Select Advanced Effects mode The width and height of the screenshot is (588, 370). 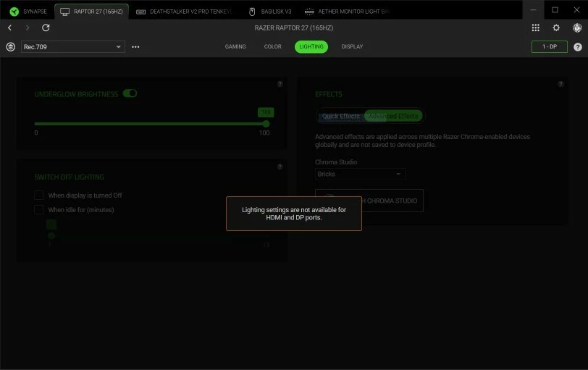[393, 116]
